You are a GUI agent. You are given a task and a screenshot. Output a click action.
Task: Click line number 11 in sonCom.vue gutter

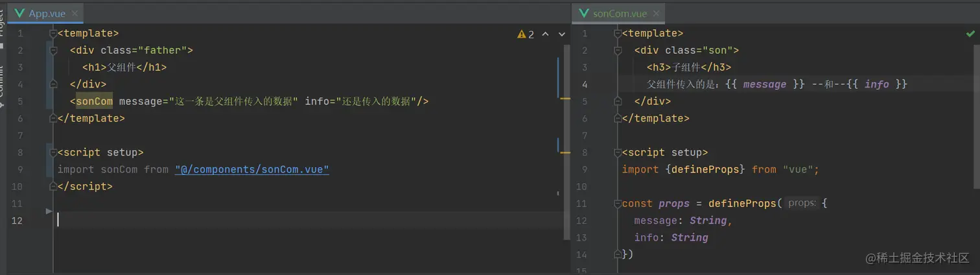click(x=581, y=203)
